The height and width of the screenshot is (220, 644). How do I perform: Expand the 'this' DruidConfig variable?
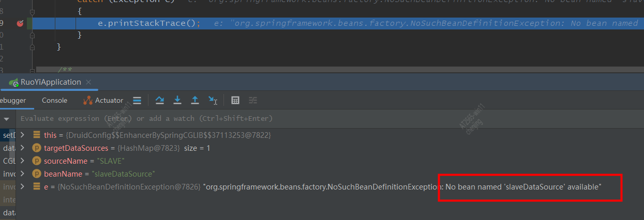22,135
